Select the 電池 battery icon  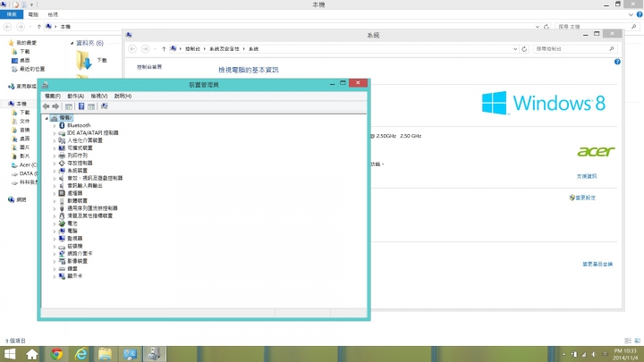(62, 223)
